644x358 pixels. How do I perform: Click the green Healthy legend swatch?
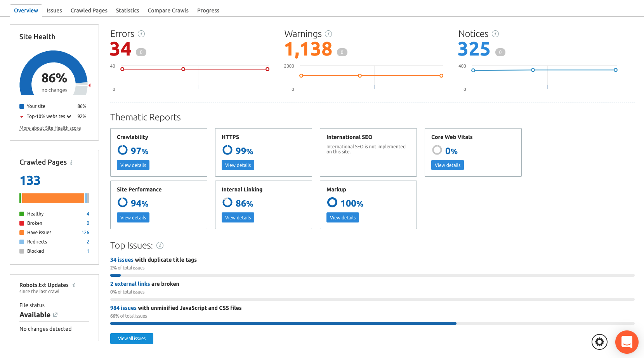coord(22,214)
